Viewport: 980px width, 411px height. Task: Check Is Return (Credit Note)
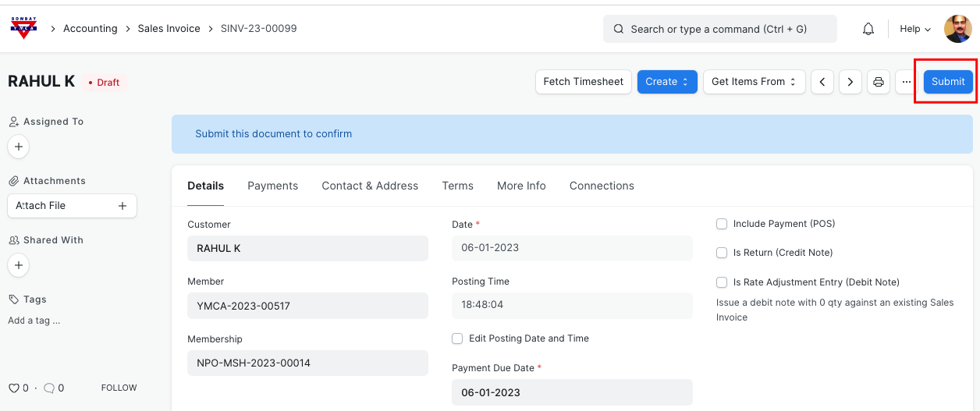coord(722,253)
